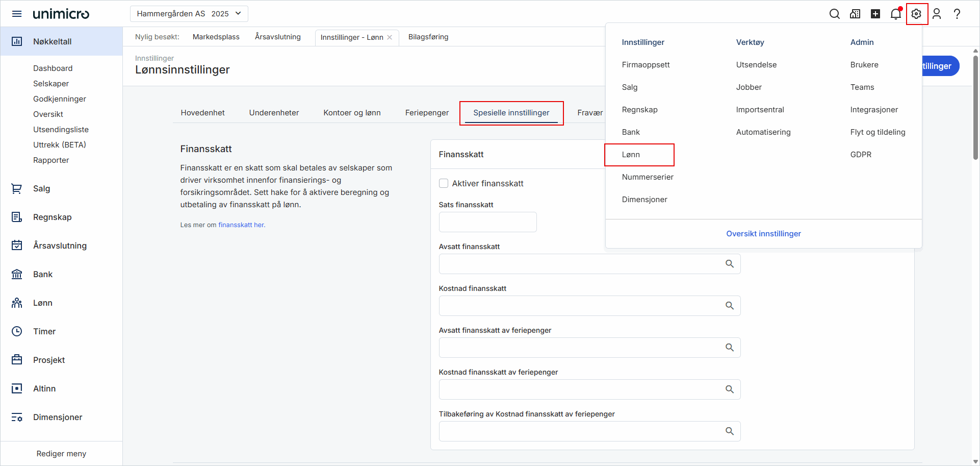Choose Lønn from the Innstillinger menu
980x466 pixels.
[x=632, y=154]
